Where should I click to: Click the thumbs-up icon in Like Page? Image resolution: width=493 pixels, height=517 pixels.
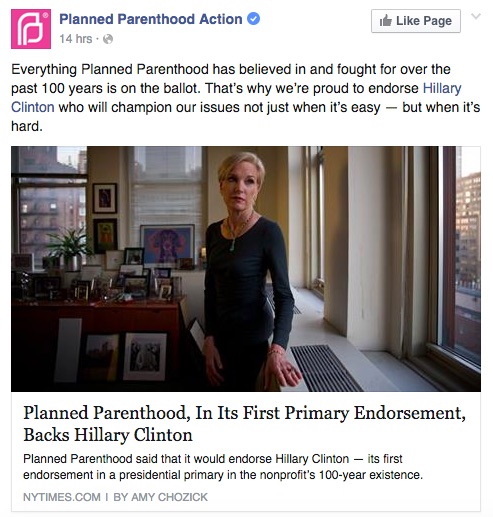click(386, 21)
